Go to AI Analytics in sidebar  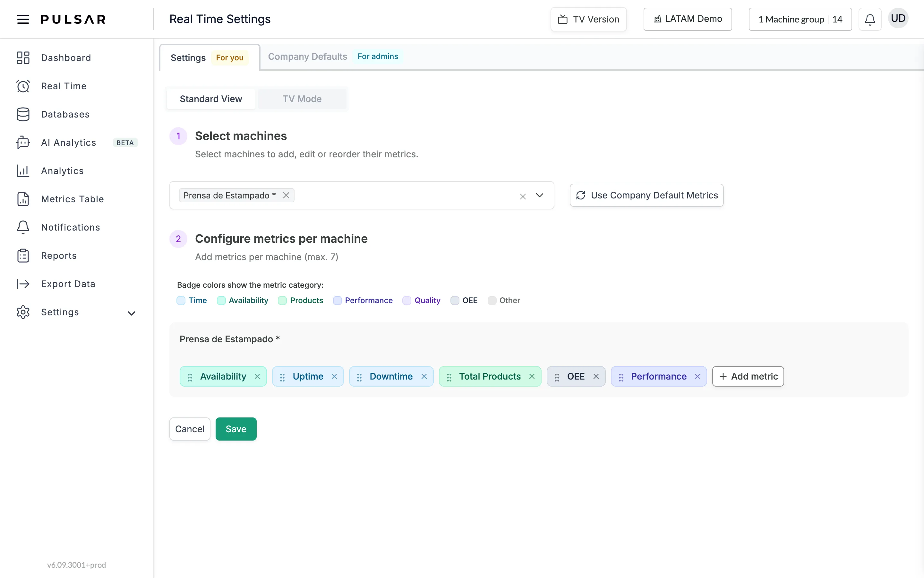(69, 143)
